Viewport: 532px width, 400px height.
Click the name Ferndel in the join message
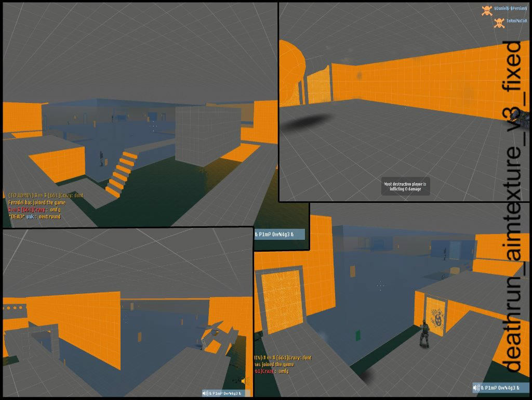(16, 202)
